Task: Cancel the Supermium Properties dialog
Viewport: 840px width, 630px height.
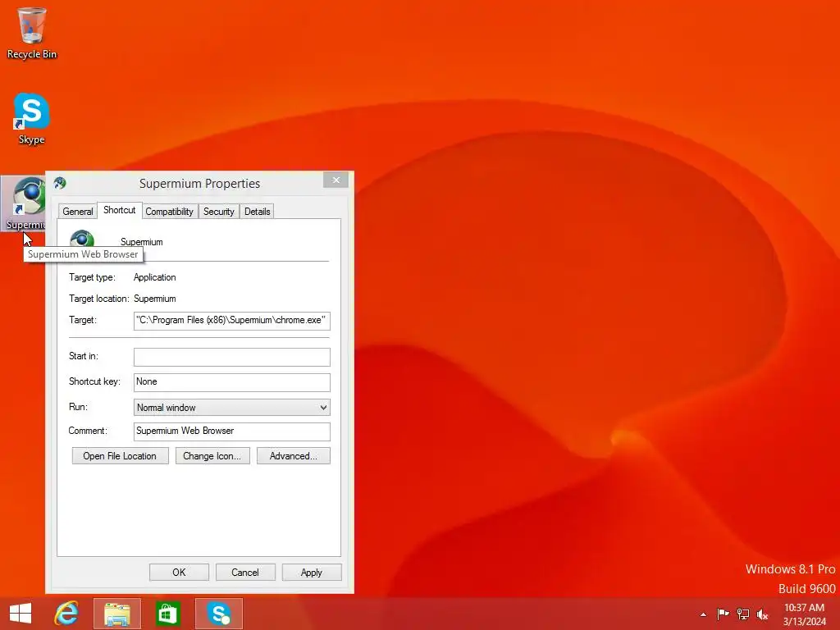Action: 245,572
